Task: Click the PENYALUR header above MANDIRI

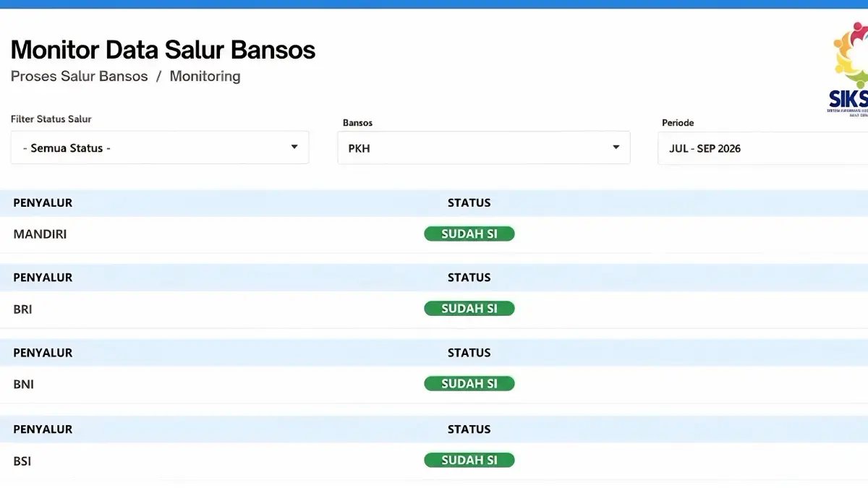Action: (x=43, y=202)
